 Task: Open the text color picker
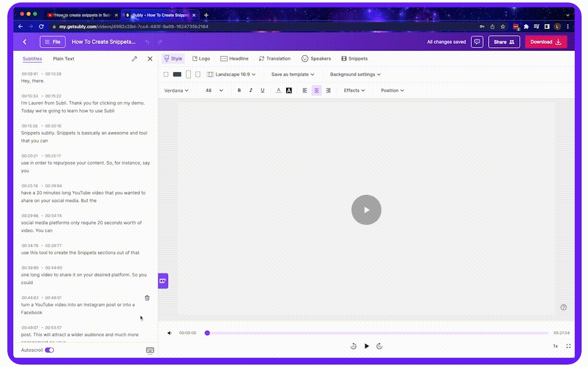pos(278,90)
